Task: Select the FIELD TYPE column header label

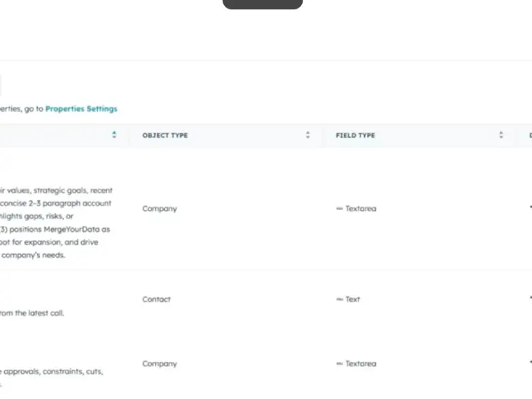Action: coord(355,135)
